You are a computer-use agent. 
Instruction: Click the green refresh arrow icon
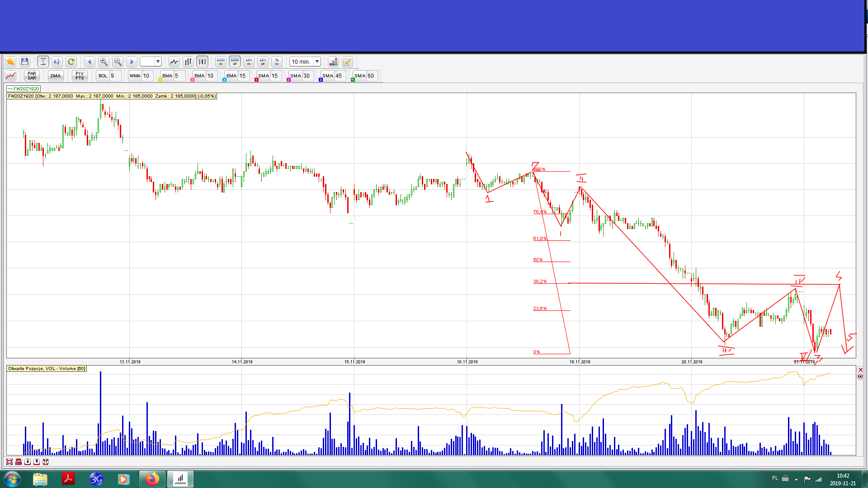[x=71, y=61]
